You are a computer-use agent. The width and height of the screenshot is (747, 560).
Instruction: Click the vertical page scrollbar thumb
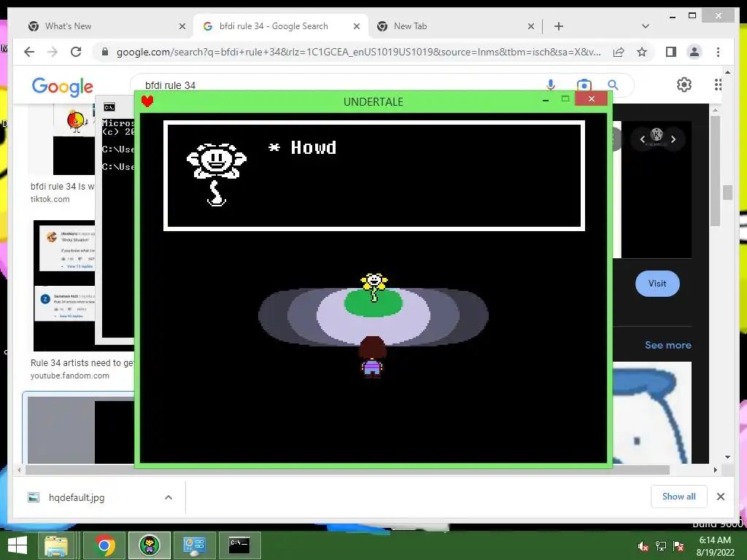(727, 192)
